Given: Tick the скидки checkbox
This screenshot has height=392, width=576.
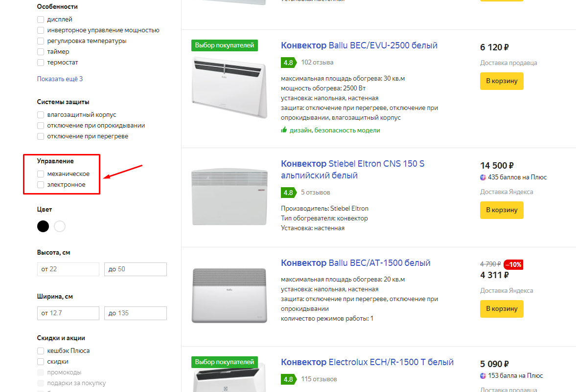Looking at the screenshot, I should [41, 362].
